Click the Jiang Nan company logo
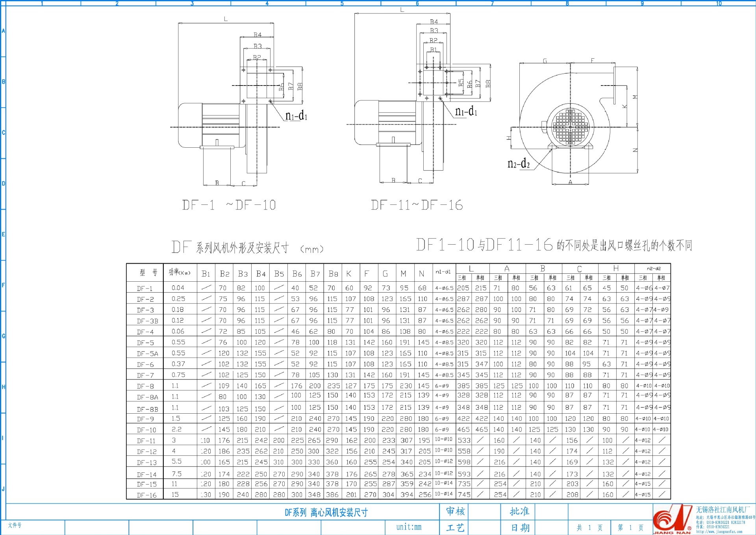 [x=673, y=519]
